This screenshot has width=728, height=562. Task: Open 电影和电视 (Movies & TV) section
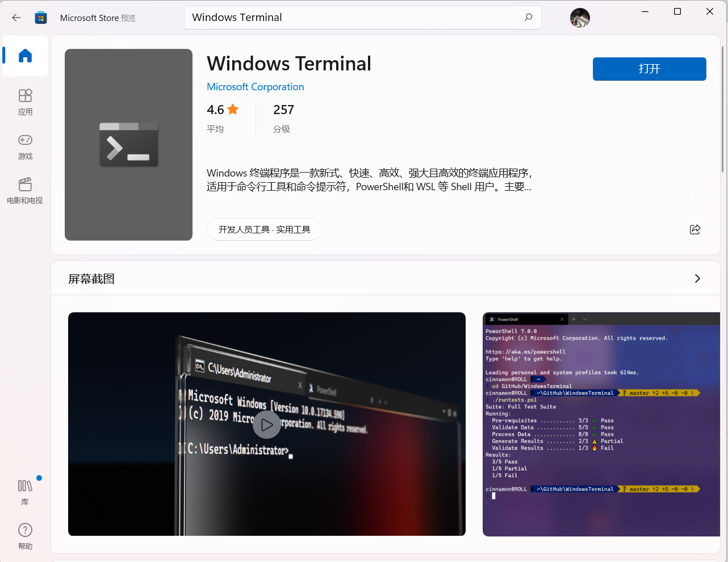(x=25, y=191)
